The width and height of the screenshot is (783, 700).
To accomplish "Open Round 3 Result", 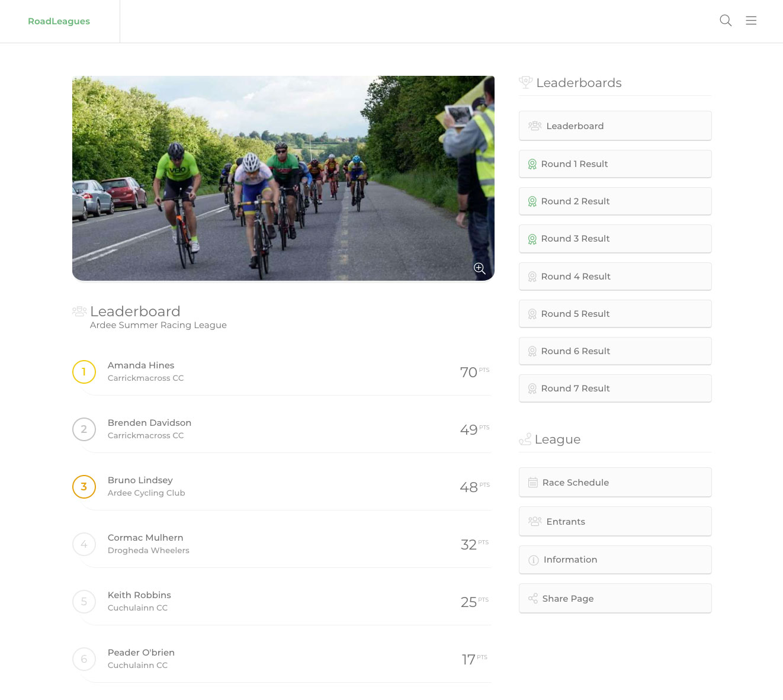I will click(x=615, y=239).
